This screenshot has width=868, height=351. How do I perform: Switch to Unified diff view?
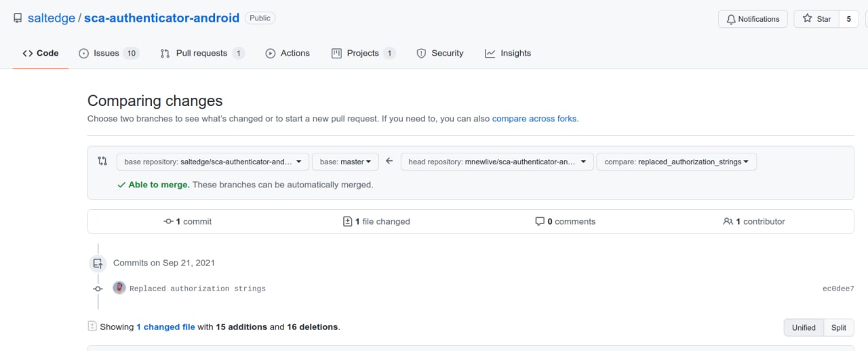[x=804, y=327]
